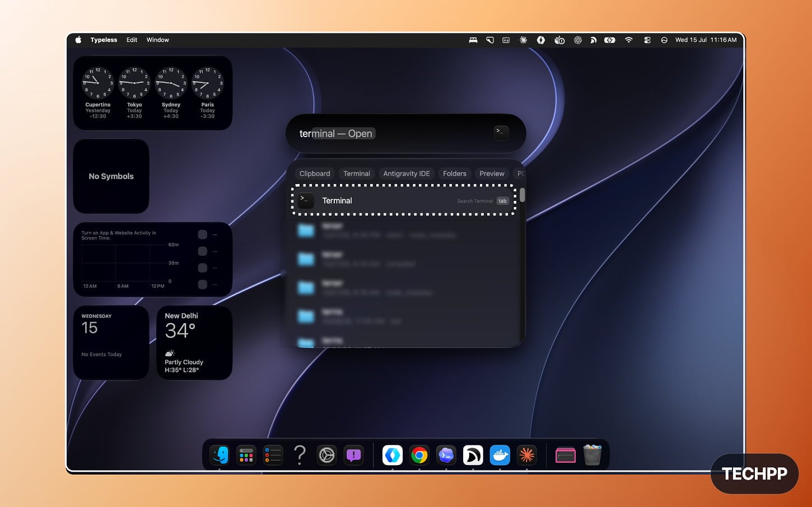Click the Spotlight results scrollbar
Screen dimensions: 812x507
[522, 195]
